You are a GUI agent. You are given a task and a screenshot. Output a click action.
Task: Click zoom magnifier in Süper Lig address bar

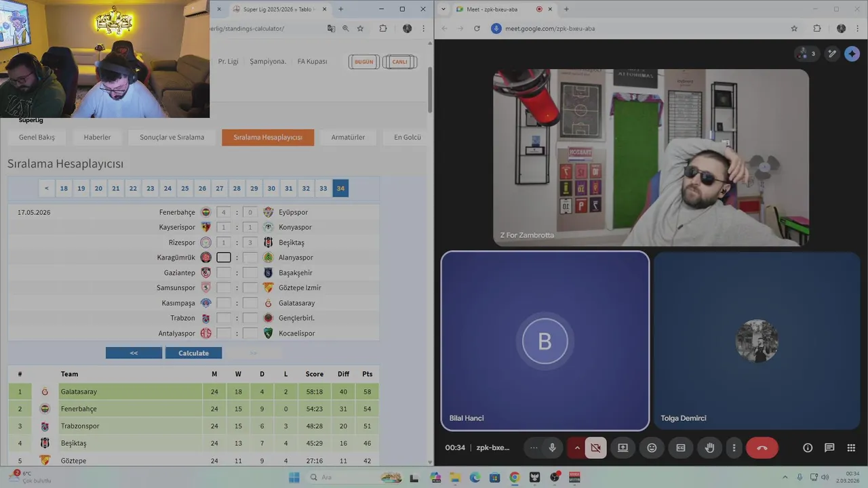pos(346,28)
